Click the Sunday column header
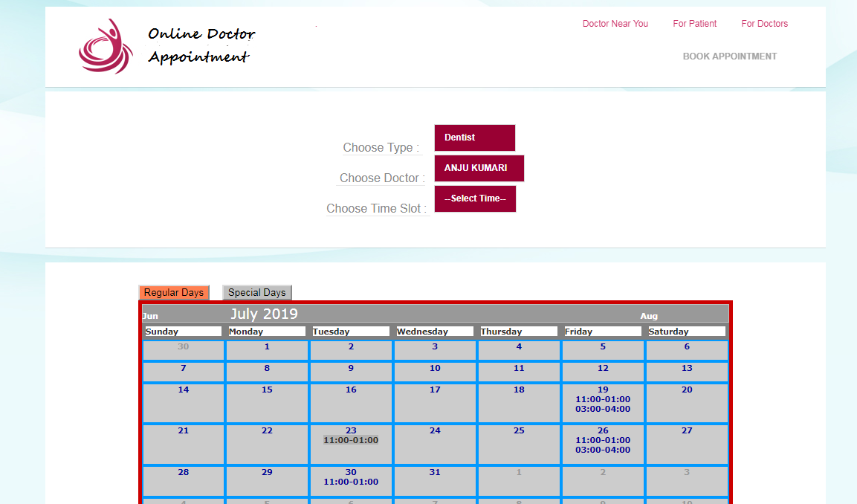Screen dimensions: 857x504 (183, 332)
